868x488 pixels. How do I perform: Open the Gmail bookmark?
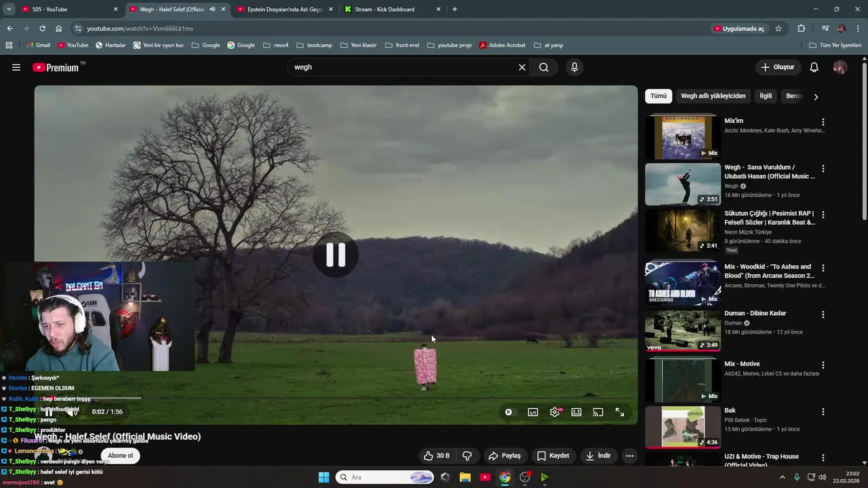pyautogui.click(x=38, y=45)
